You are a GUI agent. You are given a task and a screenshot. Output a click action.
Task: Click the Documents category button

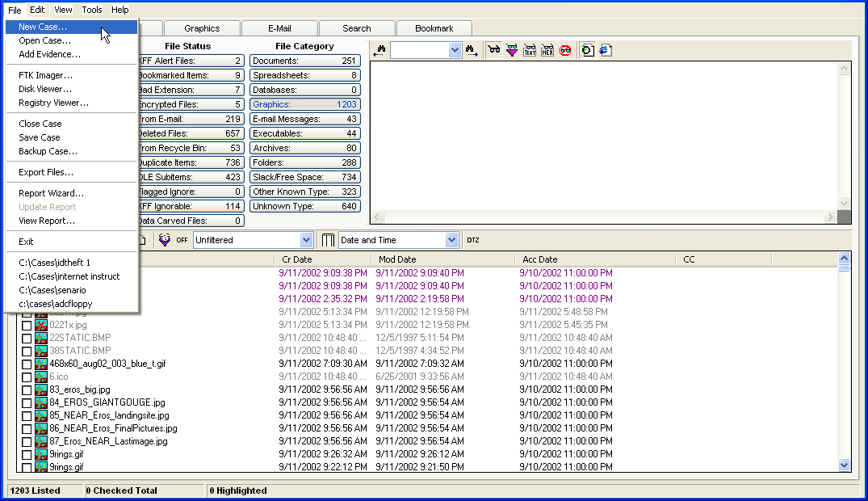tap(305, 61)
